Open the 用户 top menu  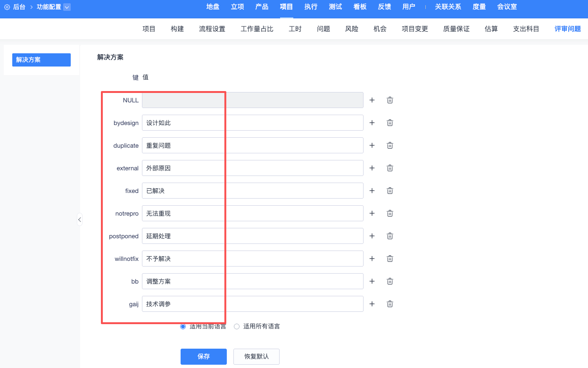click(x=409, y=7)
